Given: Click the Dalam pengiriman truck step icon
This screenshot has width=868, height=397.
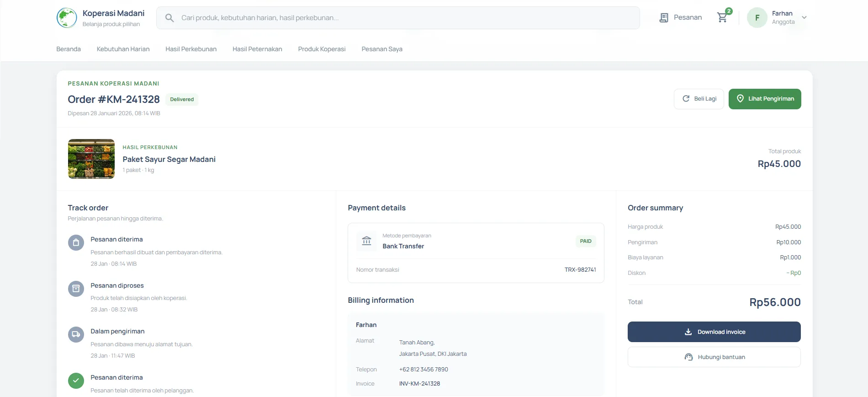Looking at the screenshot, I should coord(76,334).
